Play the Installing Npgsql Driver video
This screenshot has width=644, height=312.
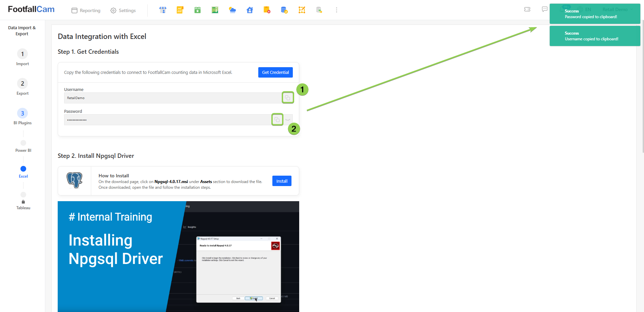pos(178,257)
